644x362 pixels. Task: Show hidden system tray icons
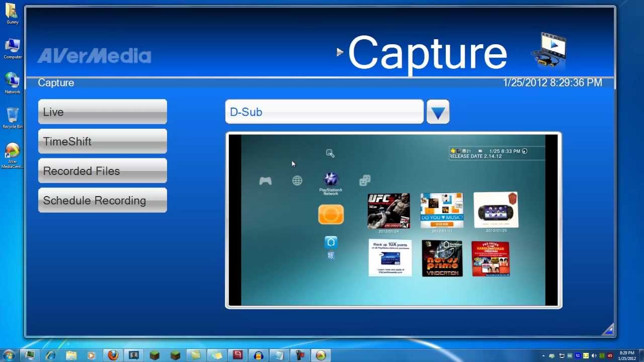click(x=543, y=356)
